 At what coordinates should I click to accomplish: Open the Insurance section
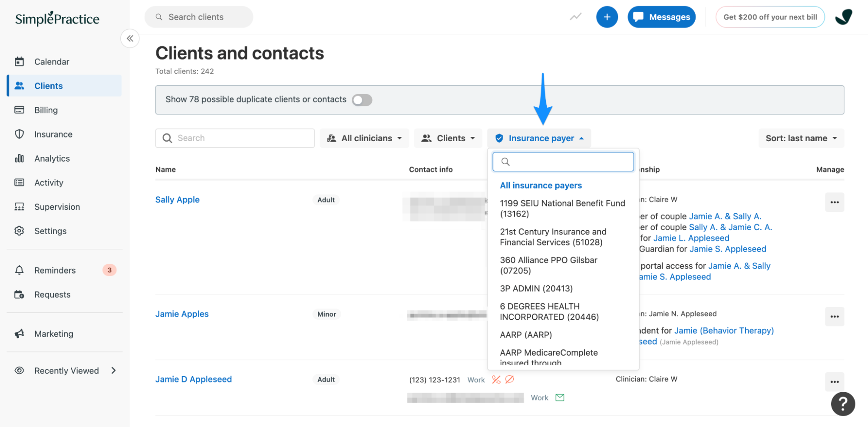(x=20, y=134)
